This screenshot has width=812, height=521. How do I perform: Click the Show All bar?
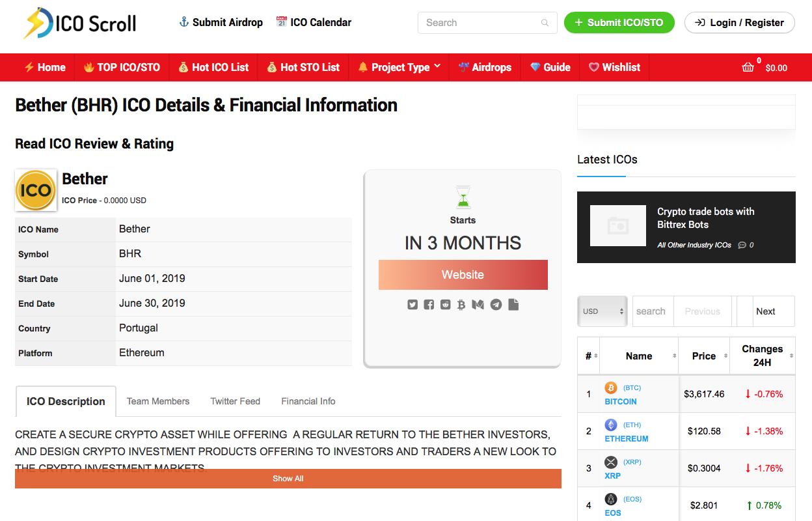(x=288, y=479)
